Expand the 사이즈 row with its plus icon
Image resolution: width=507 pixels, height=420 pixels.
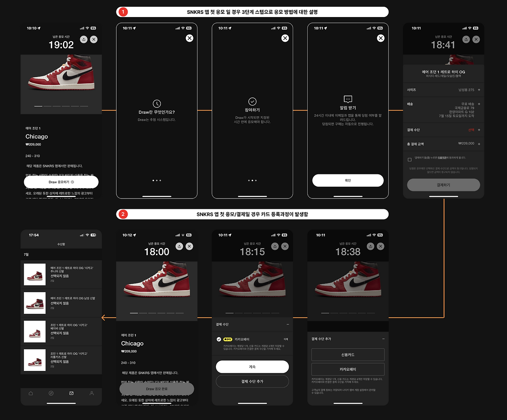pyautogui.click(x=479, y=90)
